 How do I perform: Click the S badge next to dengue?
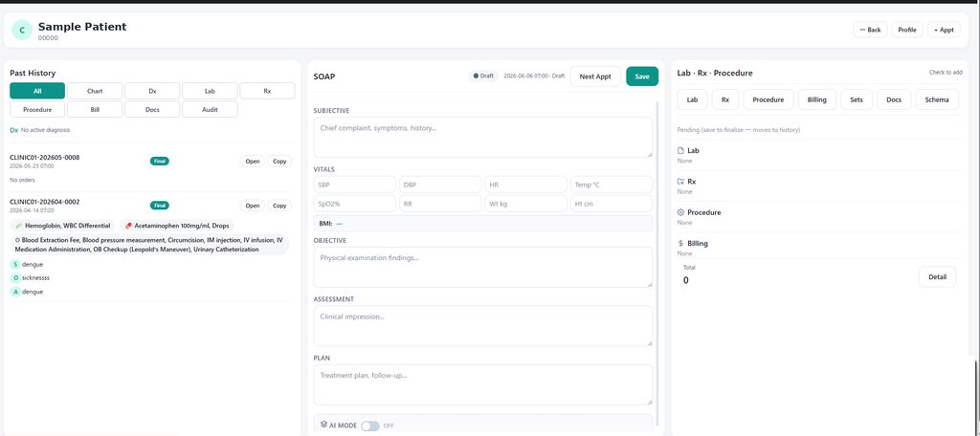click(x=15, y=264)
